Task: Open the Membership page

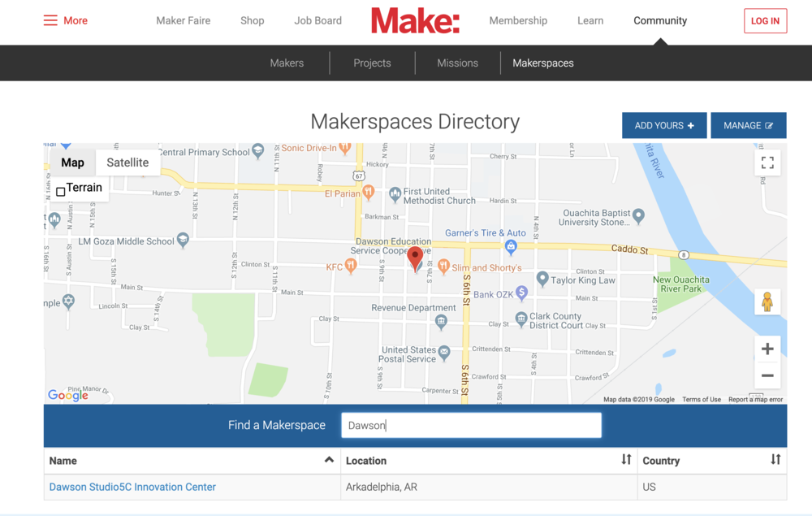Action: (x=518, y=21)
